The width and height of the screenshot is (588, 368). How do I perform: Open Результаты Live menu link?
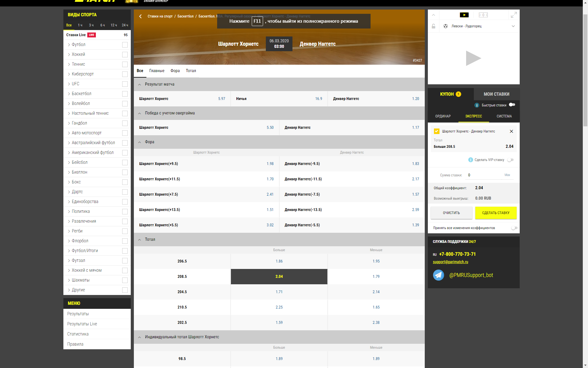(x=82, y=324)
